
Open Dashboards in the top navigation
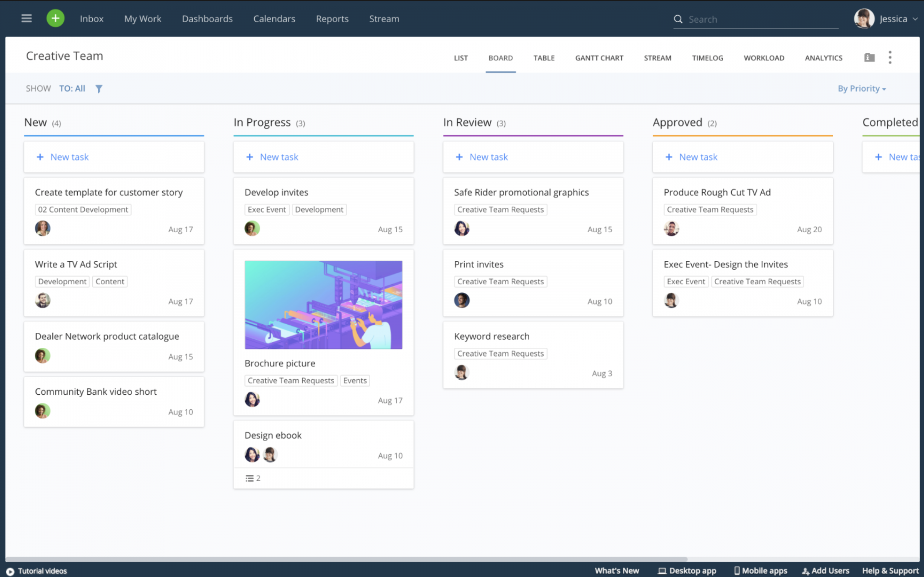tap(207, 19)
